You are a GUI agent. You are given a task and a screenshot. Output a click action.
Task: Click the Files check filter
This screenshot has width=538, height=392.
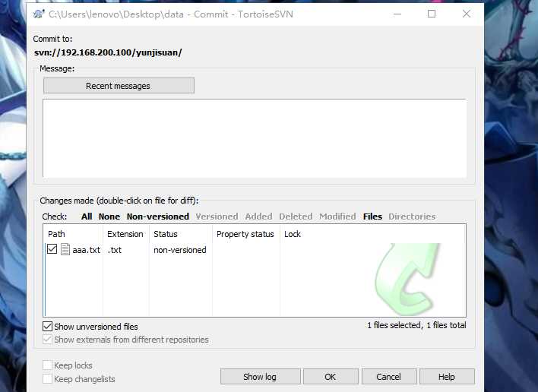coord(372,217)
